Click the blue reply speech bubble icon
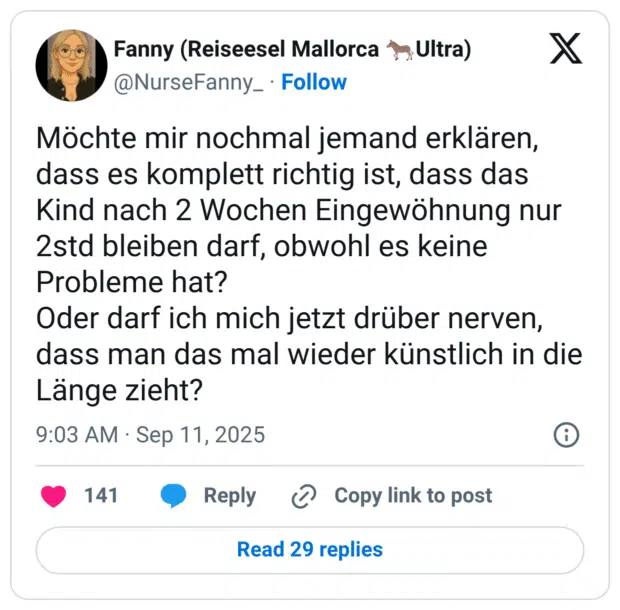This screenshot has width=620, height=610. 173,496
